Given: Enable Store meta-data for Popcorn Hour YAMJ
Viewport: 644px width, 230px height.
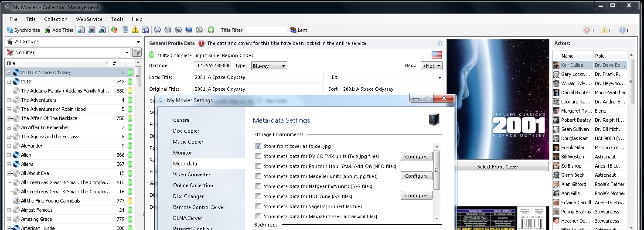Looking at the screenshot, I should [x=259, y=166].
